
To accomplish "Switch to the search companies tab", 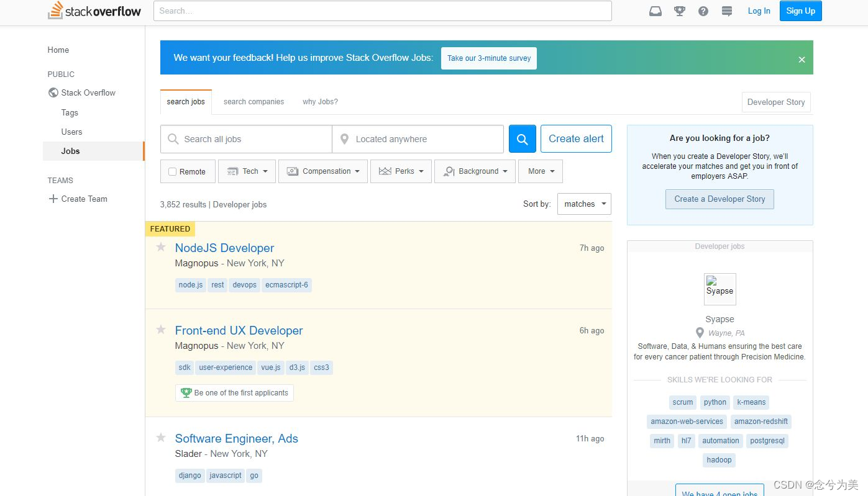I will click(254, 102).
